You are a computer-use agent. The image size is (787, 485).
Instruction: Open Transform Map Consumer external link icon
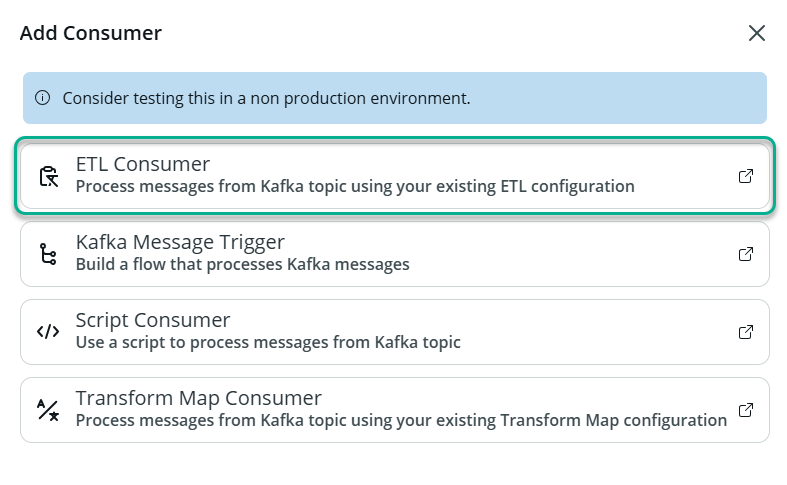(x=745, y=410)
